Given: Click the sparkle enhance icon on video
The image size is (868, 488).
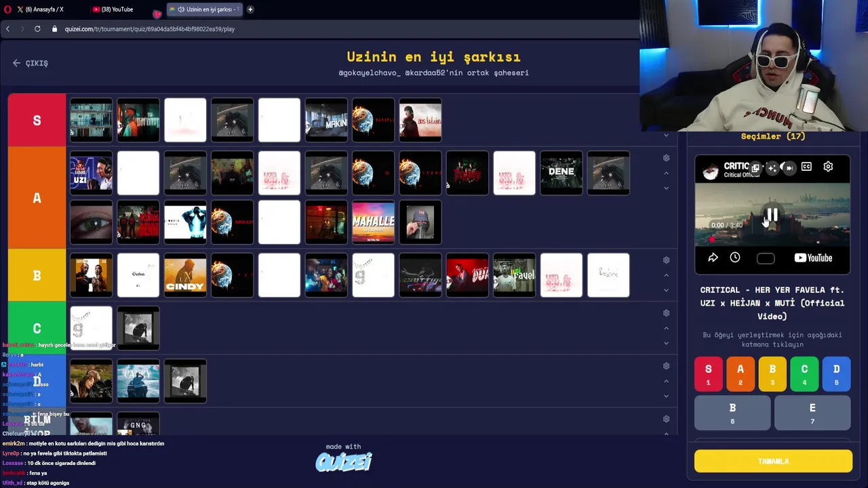Looking at the screenshot, I should click(772, 167).
